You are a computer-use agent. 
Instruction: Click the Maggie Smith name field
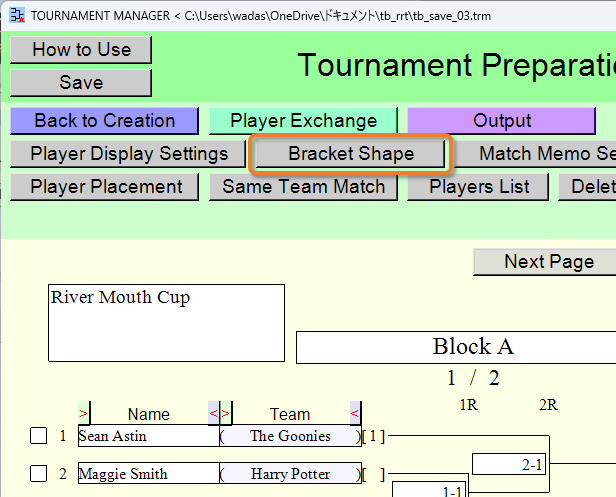[148, 473]
